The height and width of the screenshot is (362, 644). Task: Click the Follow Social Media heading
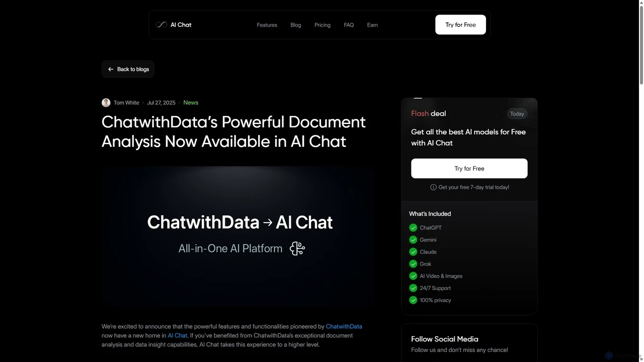tap(445, 339)
